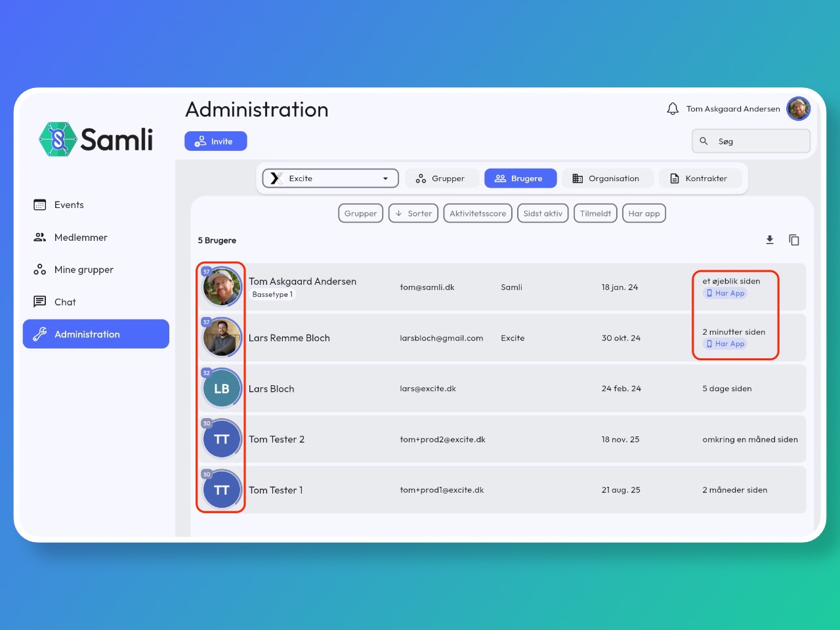The image size is (840, 630).
Task: Switch to the Organisation tab
Action: tap(606, 178)
